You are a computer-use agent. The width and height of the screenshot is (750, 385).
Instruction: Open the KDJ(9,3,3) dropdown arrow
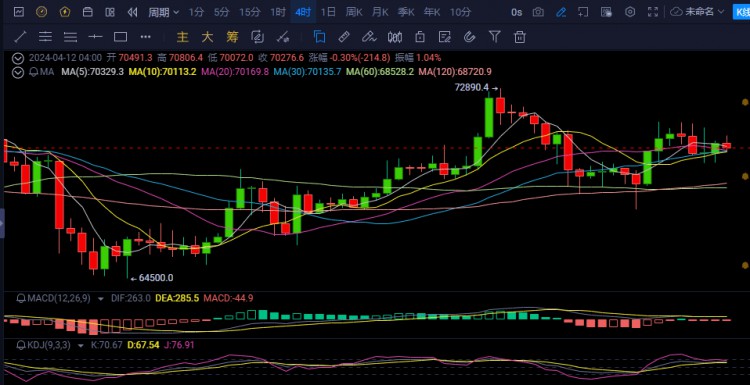point(80,345)
